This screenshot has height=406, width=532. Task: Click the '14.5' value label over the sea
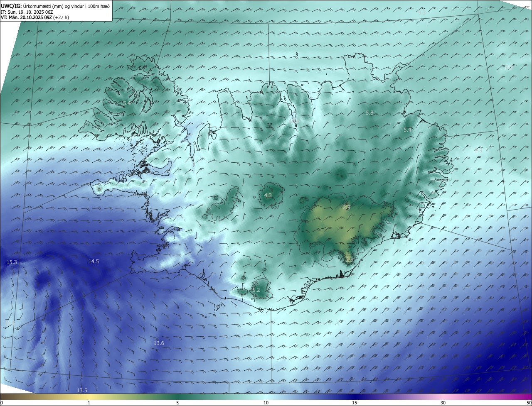tap(94, 261)
